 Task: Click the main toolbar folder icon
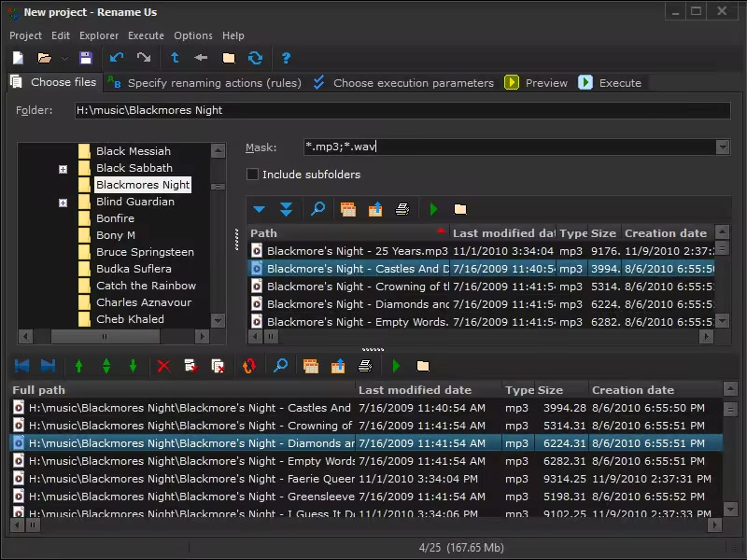229,58
